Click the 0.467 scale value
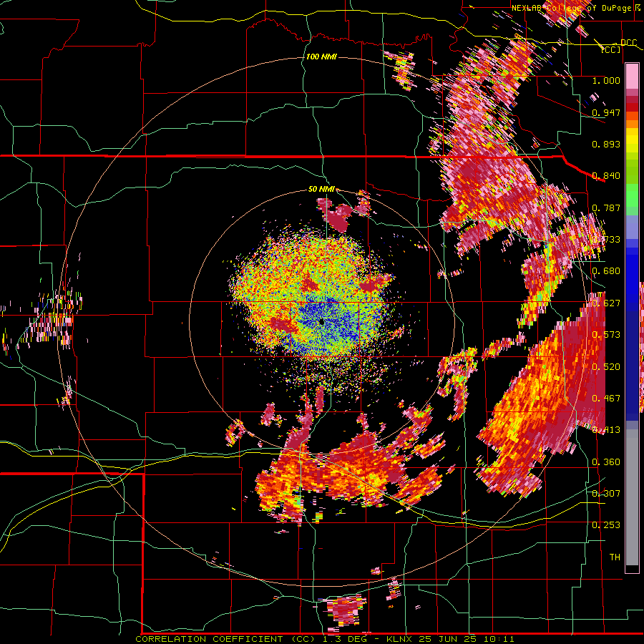This screenshot has height=644, width=644. (x=606, y=399)
